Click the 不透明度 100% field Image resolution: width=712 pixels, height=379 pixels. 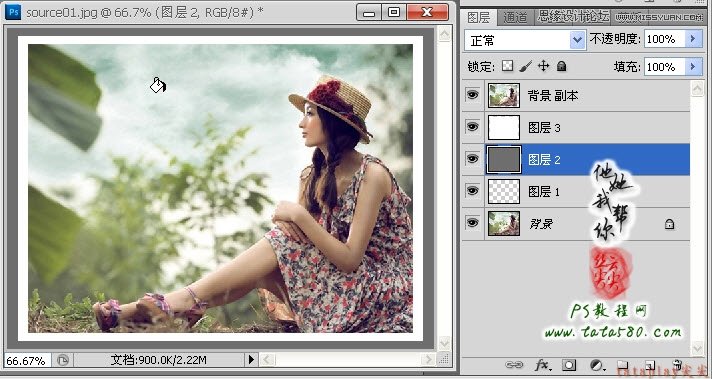(x=664, y=39)
